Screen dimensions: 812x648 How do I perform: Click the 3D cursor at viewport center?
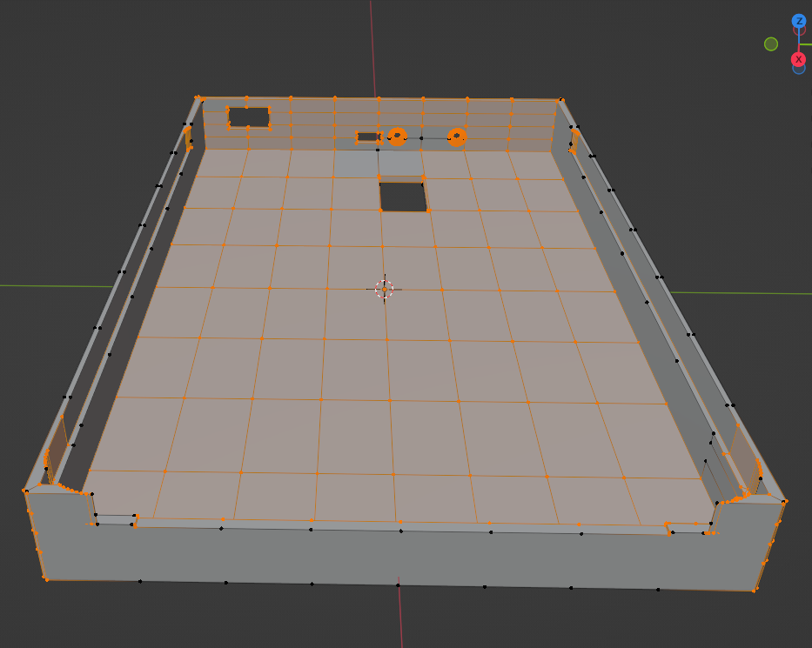coord(385,289)
